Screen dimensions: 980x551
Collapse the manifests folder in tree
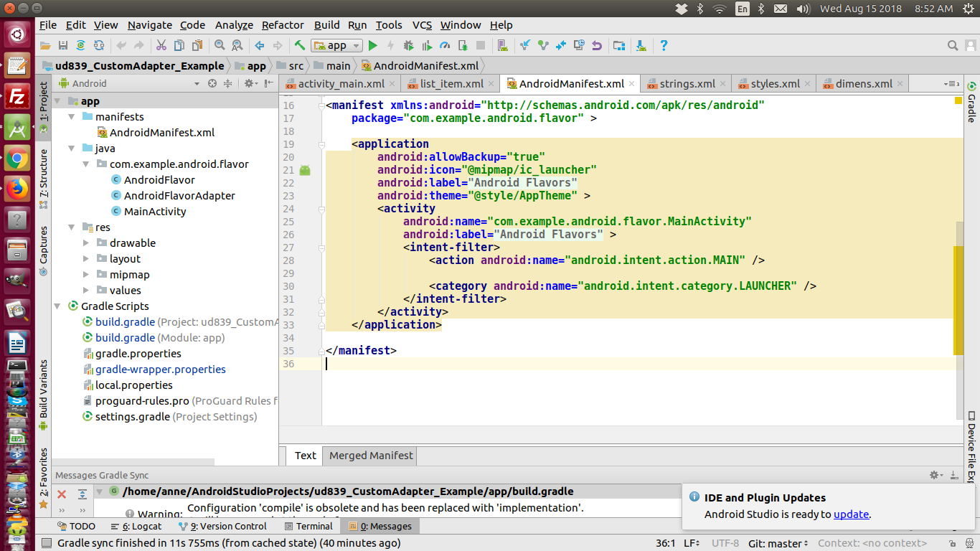(x=72, y=117)
